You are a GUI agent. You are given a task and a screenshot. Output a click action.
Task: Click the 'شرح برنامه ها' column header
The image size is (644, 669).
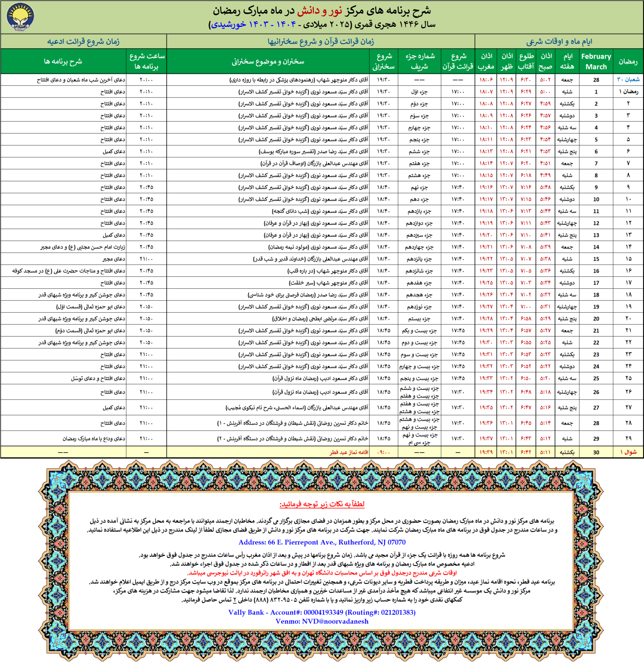click(x=63, y=61)
